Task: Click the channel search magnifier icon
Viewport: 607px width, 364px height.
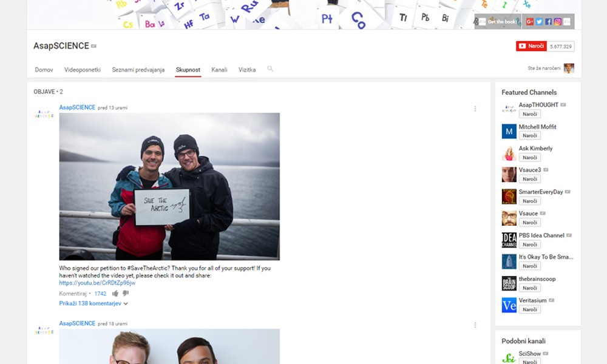Action: tap(270, 69)
